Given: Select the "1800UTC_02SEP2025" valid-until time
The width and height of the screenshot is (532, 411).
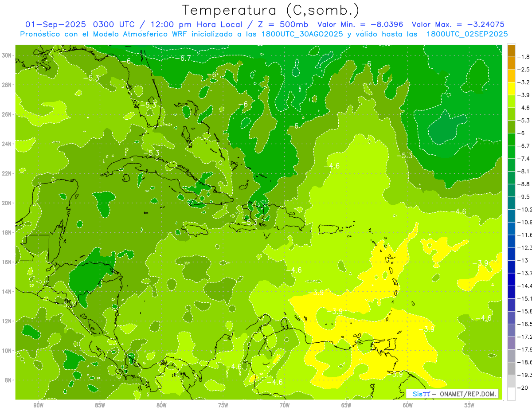Looking at the screenshot, I should (467, 34).
